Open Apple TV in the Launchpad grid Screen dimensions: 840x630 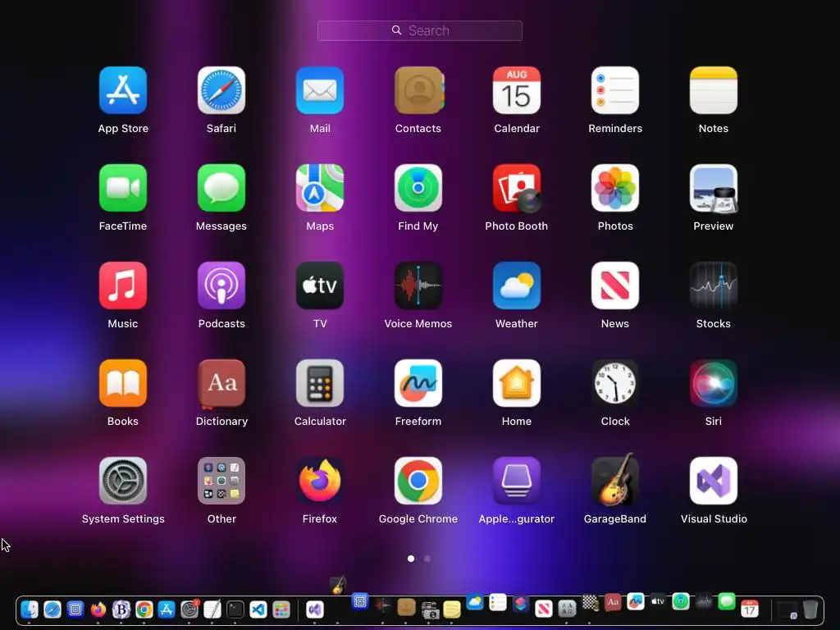point(320,285)
